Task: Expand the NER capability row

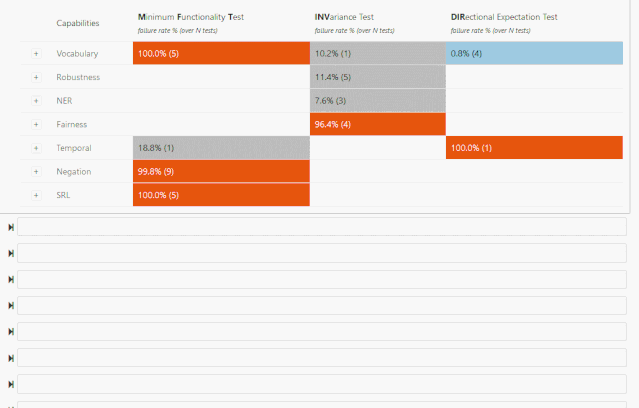Action: (36, 101)
